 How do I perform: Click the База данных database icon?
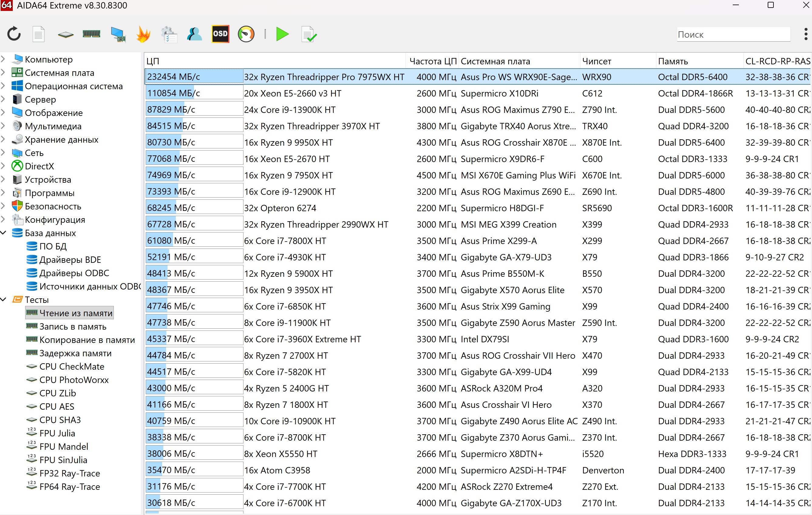pyautogui.click(x=17, y=233)
